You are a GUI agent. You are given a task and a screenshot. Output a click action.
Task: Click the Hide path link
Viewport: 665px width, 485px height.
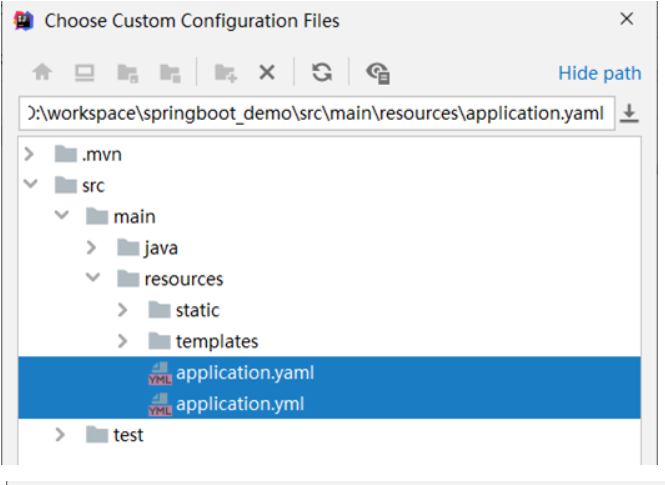599,73
